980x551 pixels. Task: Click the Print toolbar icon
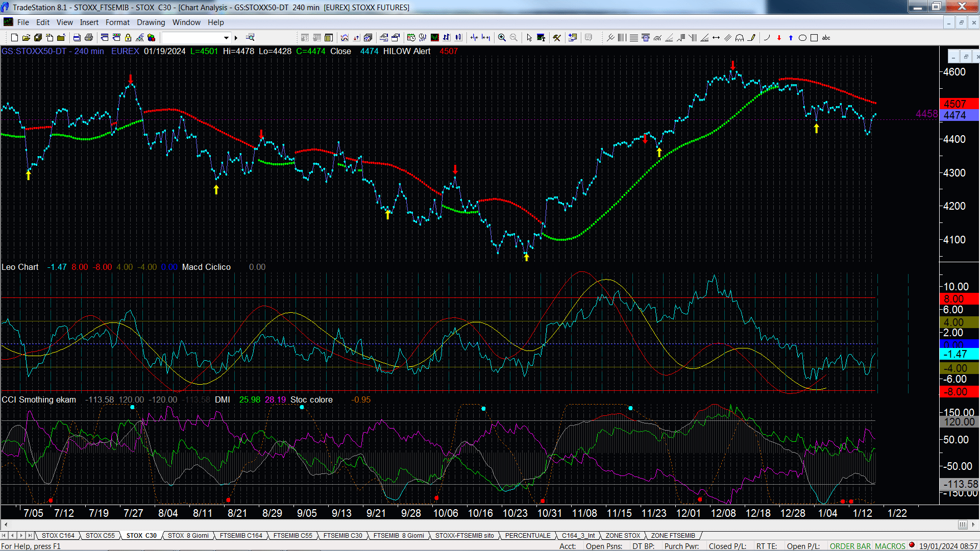(89, 38)
